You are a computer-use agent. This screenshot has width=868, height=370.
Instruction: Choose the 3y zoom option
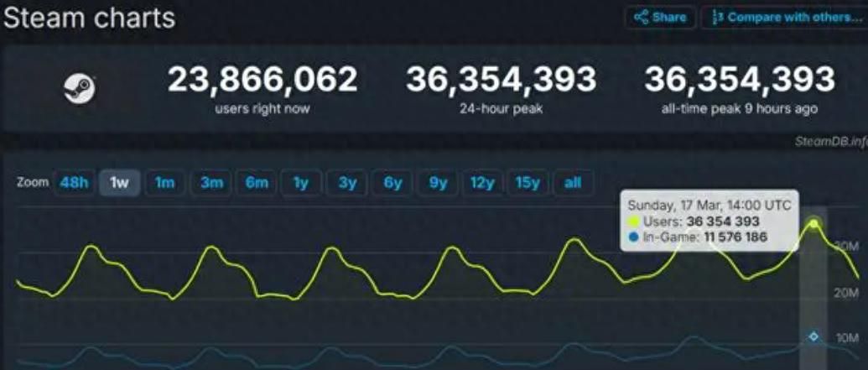click(x=347, y=182)
